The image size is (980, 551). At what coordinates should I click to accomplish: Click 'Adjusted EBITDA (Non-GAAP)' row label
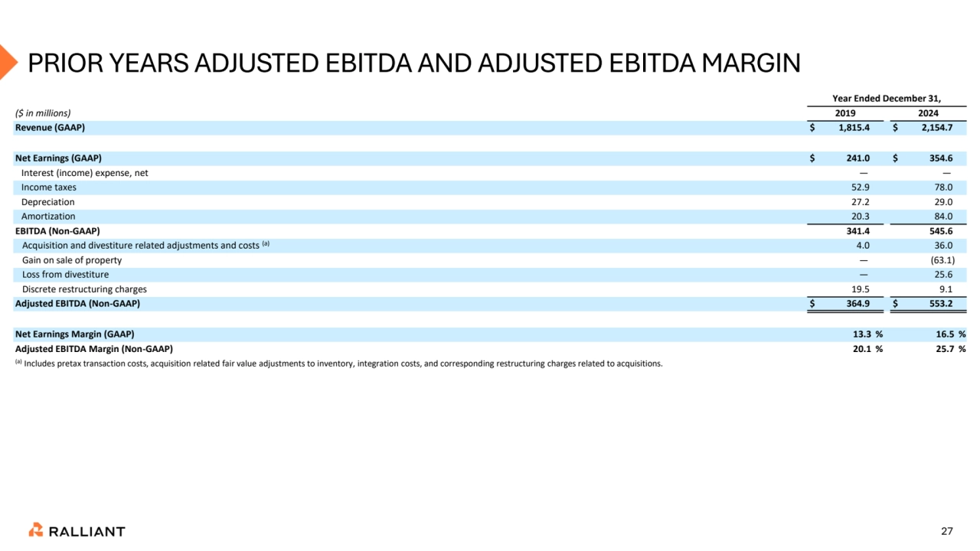tap(77, 304)
